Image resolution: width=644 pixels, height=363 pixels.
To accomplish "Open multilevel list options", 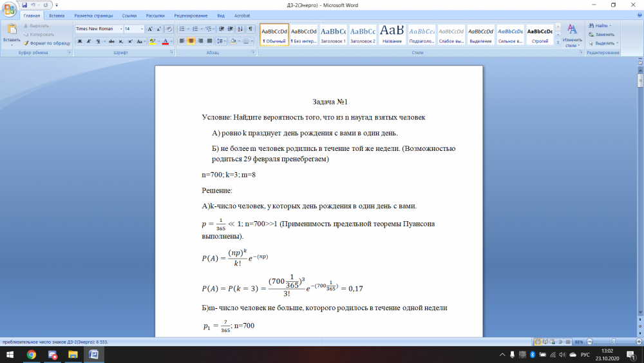I will click(209, 29).
